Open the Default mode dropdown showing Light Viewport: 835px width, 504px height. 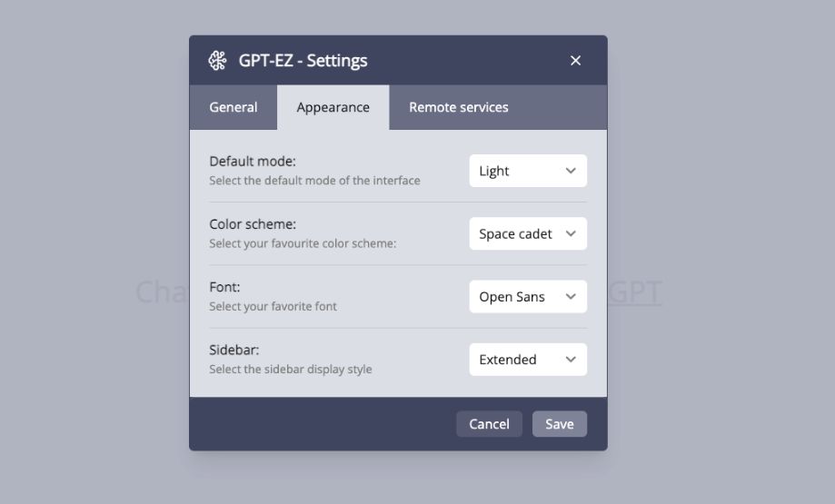pos(528,171)
